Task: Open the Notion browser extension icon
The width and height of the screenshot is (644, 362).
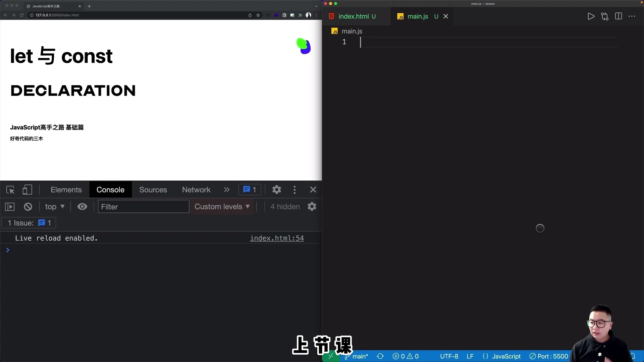Action: click(284, 15)
